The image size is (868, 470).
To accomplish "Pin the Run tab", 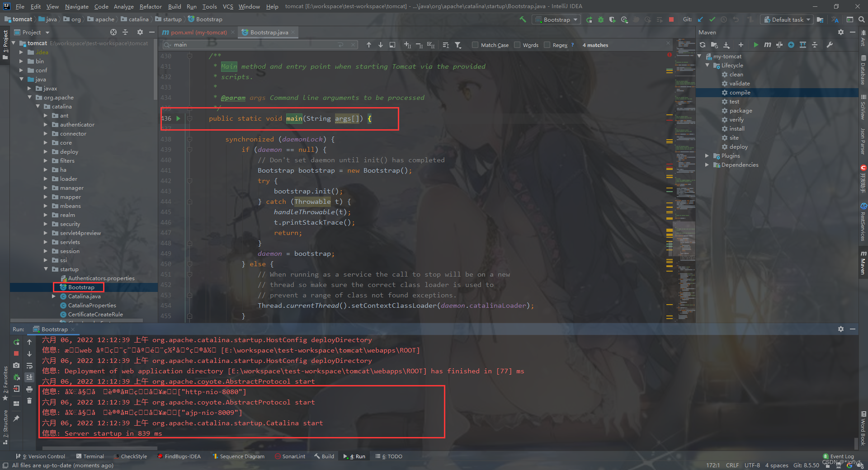I will [x=17, y=418].
